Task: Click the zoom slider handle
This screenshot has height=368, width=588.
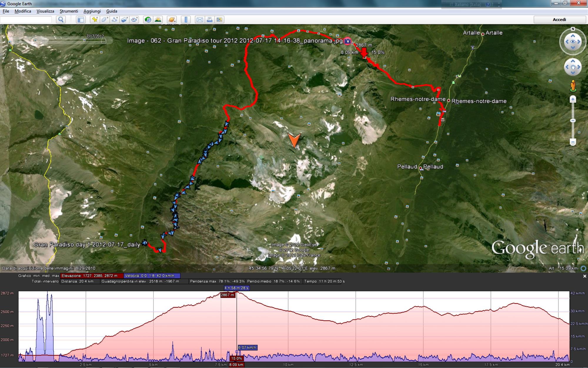Action: coord(573,121)
